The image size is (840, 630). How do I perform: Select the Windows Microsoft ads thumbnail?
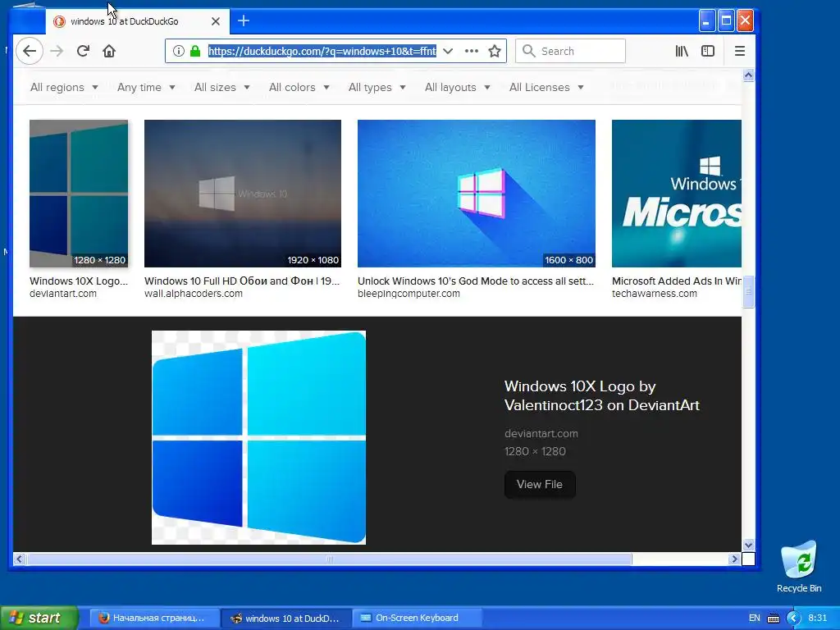point(677,194)
